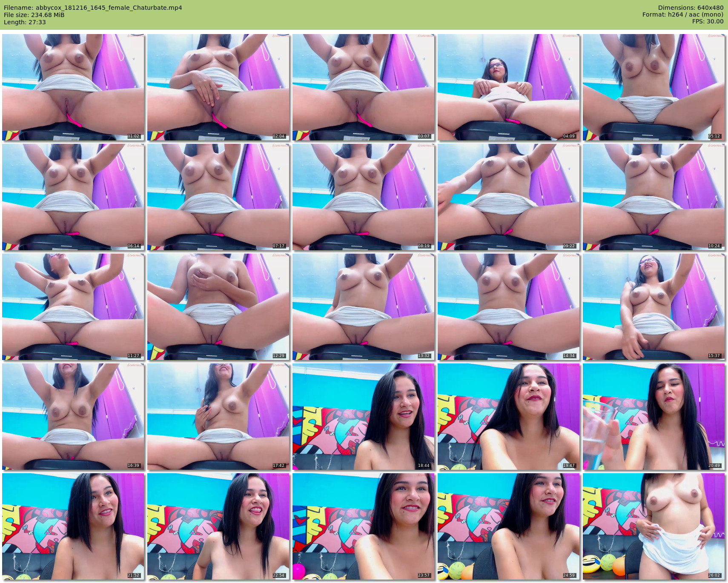Choose the frame stamped 08:19
Image resolution: width=728 pixels, height=583 pixels.
tap(364, 197)
